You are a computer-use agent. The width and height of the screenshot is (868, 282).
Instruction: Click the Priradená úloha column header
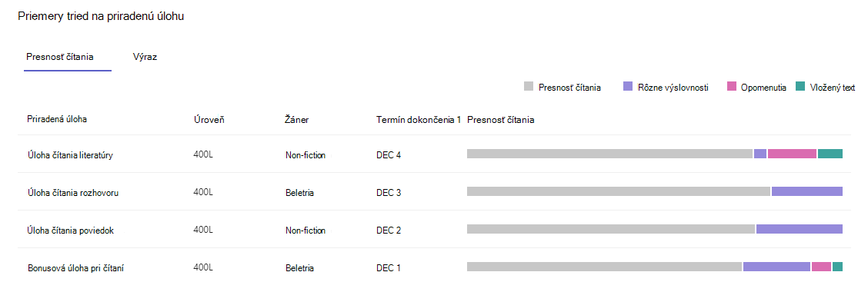pyautogui.click(x=57, y=119)
